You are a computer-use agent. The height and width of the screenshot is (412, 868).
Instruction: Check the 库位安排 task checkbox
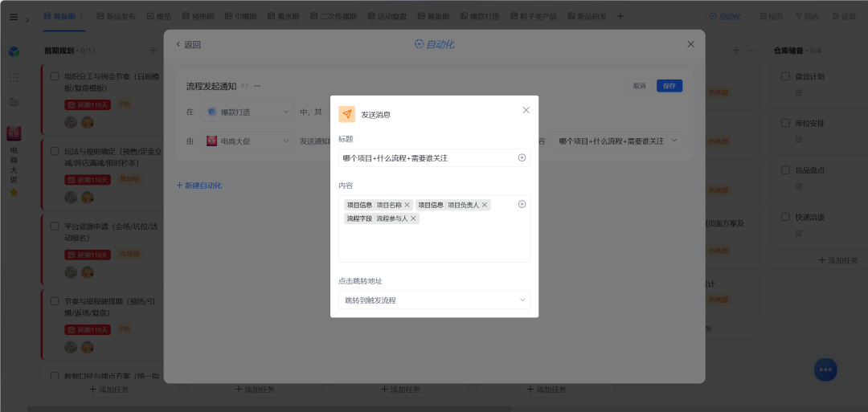tap(785, 124)
